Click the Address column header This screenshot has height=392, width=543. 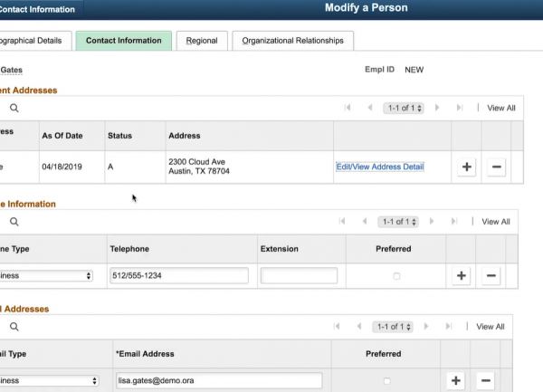tap(185, 136)
